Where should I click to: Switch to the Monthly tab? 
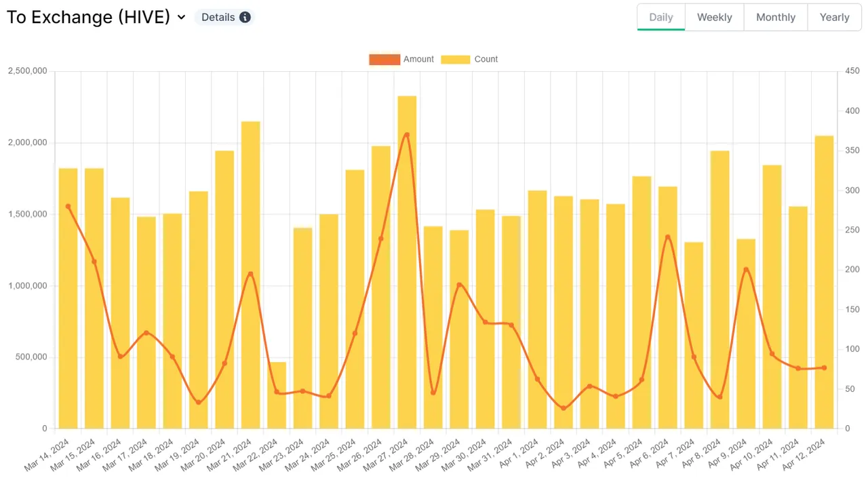776,18
